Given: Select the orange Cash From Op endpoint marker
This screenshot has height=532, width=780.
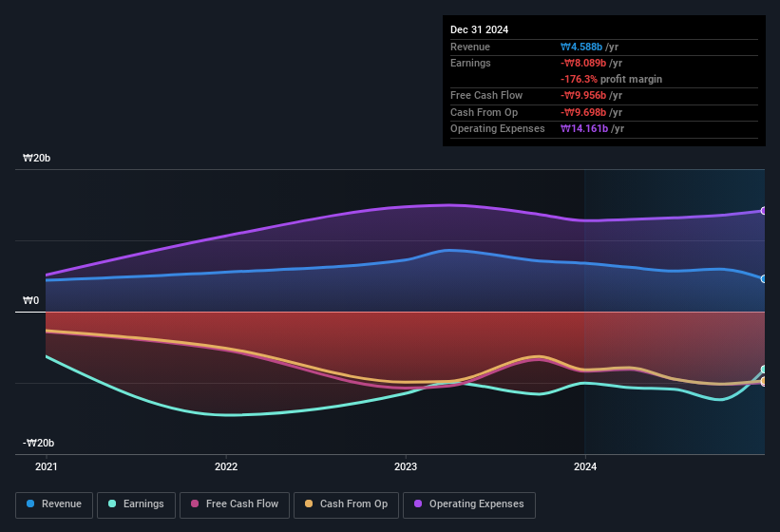Looking at the screenshot, I should 764,381.
